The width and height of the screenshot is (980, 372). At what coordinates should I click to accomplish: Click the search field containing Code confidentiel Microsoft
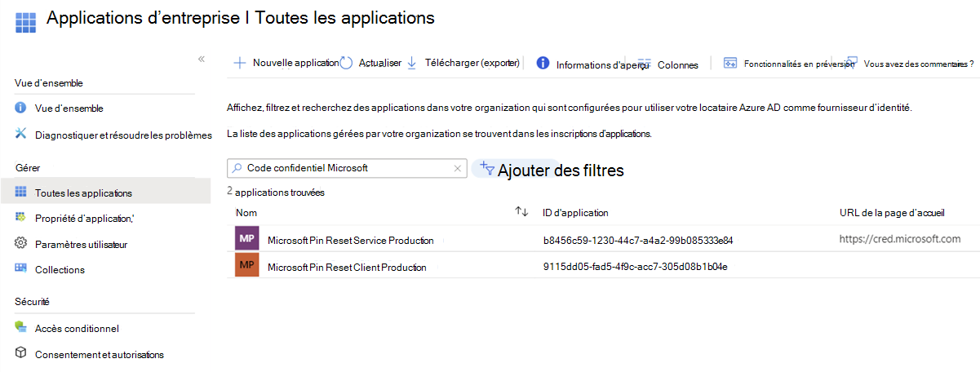(347, 168)
